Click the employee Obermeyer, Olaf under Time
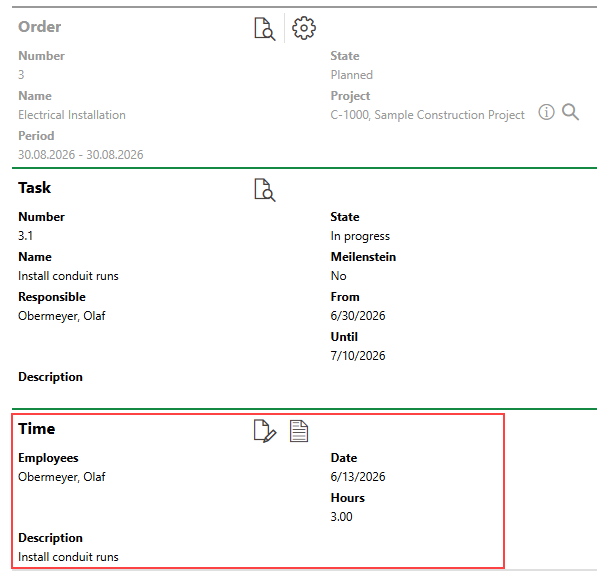Viewport: 597px width, 577px height. (x=62, y=477)
